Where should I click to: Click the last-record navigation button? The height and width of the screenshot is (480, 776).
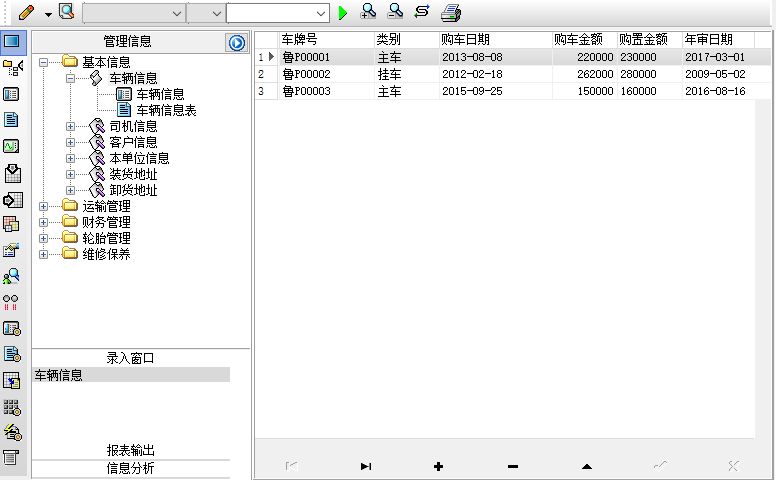point(366,466)
